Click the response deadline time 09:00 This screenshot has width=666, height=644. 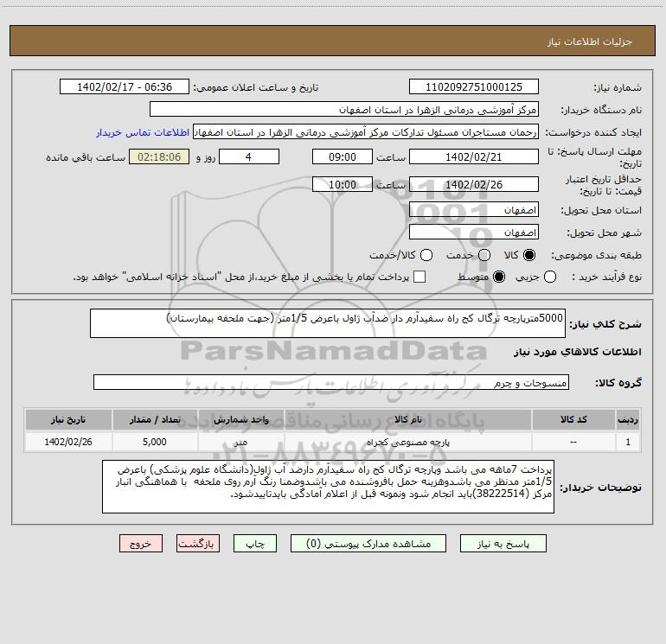[x=343, y=157]
